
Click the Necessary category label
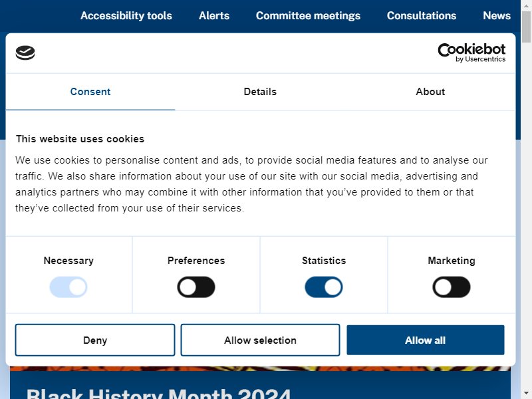coord(68,261)
